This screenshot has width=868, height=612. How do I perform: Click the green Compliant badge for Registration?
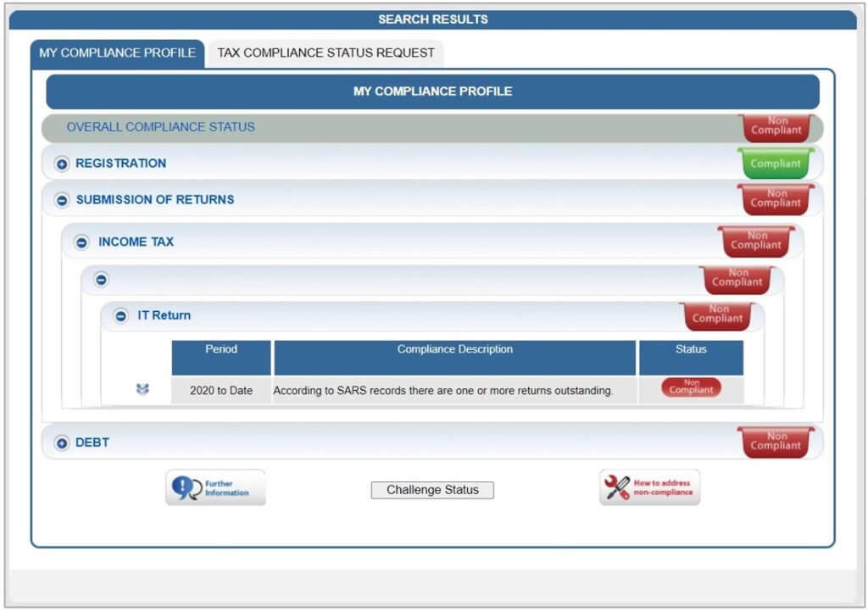pyautogui.click(x=776, y=164)
